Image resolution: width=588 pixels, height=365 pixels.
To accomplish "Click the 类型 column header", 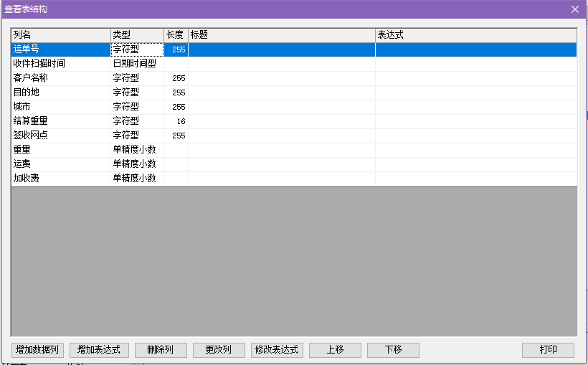I will tap(137, 35).
